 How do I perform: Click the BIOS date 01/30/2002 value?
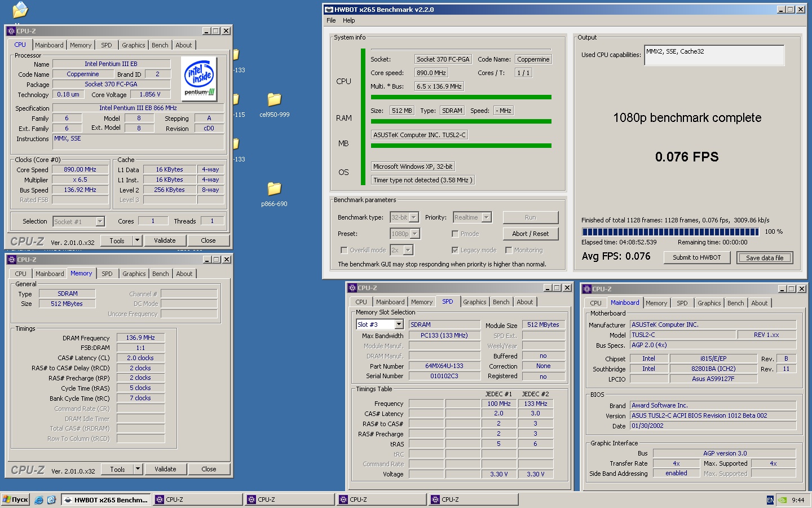[x=713, y=426]
